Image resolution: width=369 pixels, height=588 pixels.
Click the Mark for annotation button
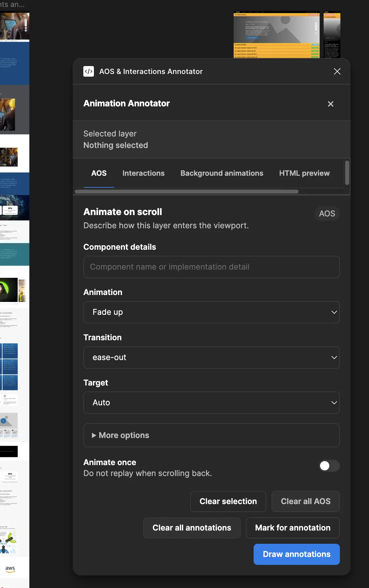click(293, 528)
